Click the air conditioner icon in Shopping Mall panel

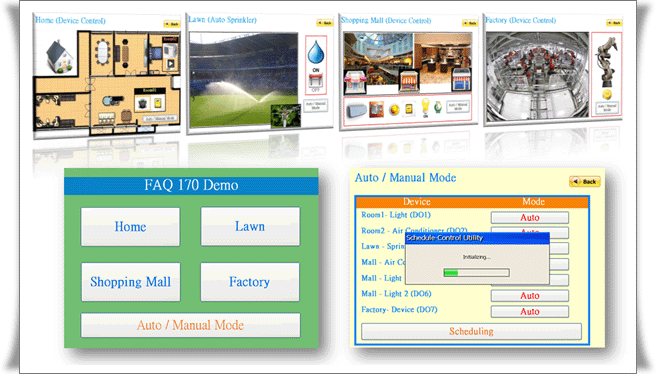point(357,110)
